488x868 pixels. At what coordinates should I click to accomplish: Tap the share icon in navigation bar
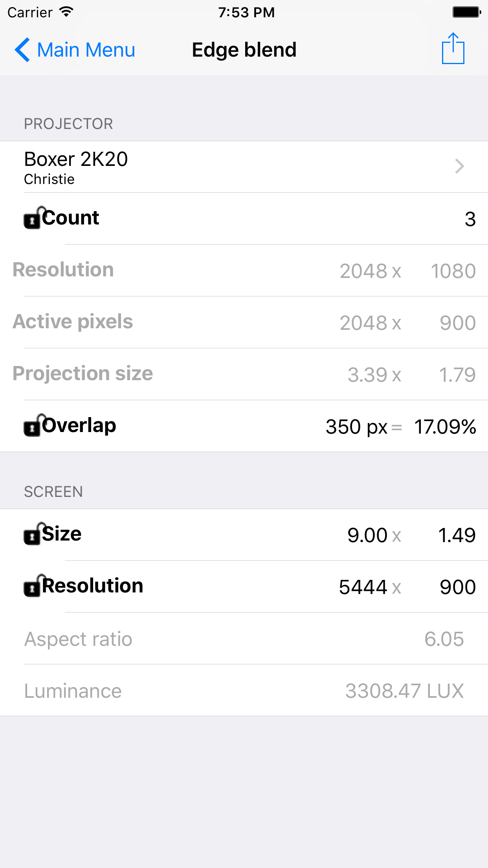coord(453,49)
